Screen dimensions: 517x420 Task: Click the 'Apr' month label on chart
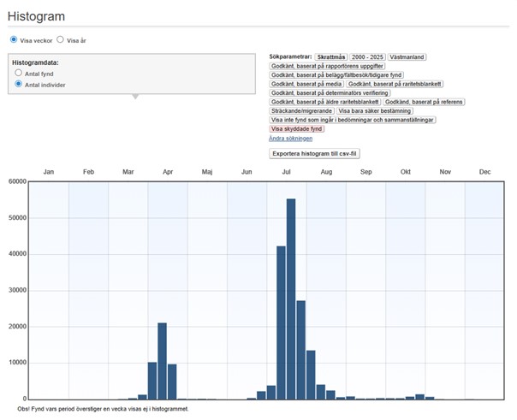[x=168, y=172]
